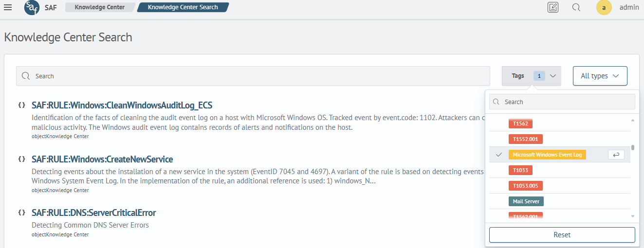Click the Reset tags button
The image size is (644, 248).
(562, 234)
